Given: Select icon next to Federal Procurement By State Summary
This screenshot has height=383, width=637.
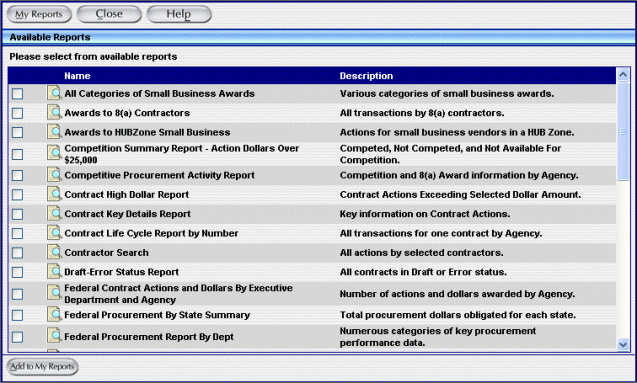Looking at the screenshot, I should pos(54,315).
